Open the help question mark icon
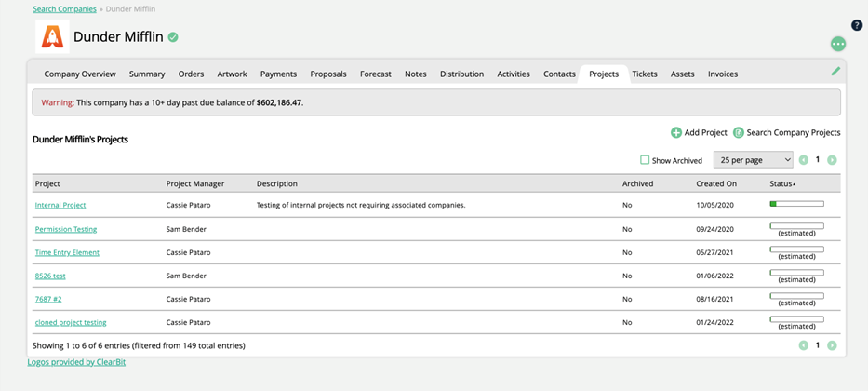The width and height of the screenshot is (868, 391). (x=857, y=25)
